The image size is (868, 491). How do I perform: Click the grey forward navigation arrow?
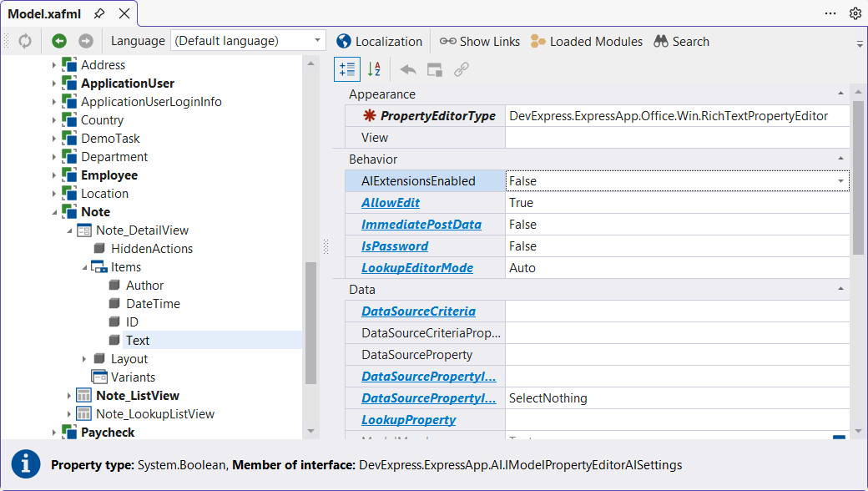[x=86, y=41]
